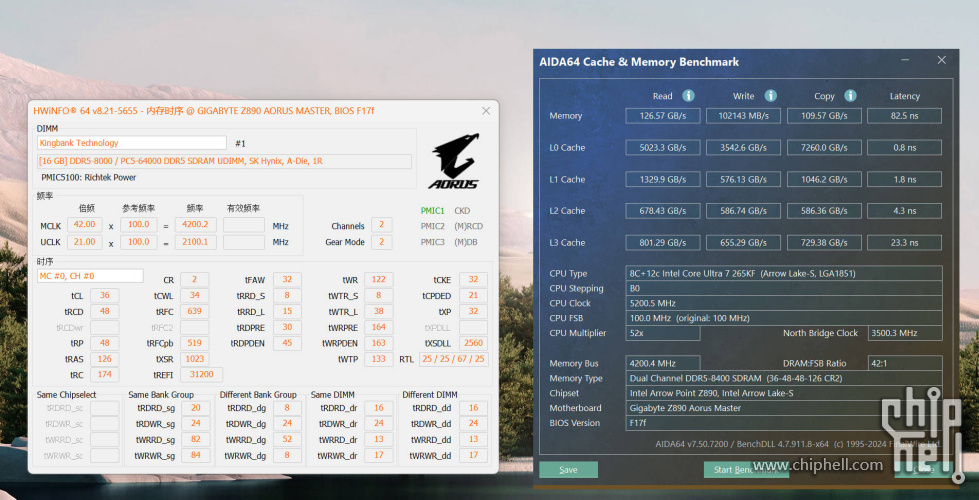
Task: Click L3 Cache Latency value 23.3 ns
Action: click(904, 242)
